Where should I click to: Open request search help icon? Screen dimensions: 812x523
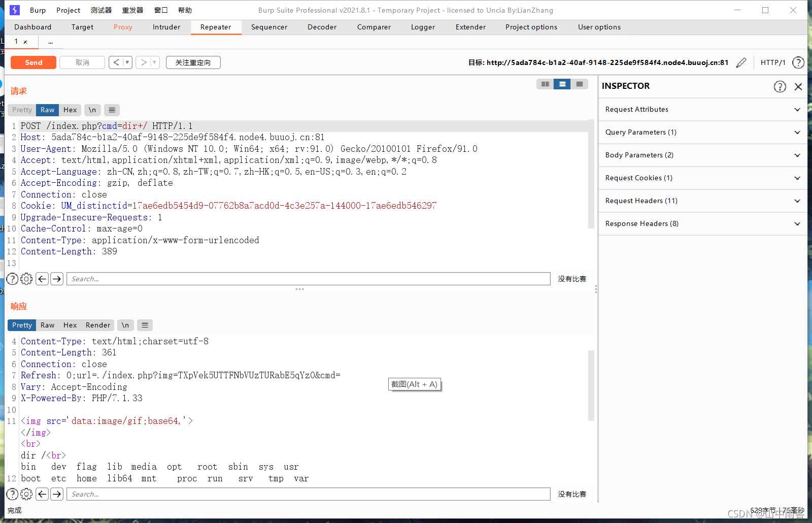pyautogui.click(x=12, y=279)
